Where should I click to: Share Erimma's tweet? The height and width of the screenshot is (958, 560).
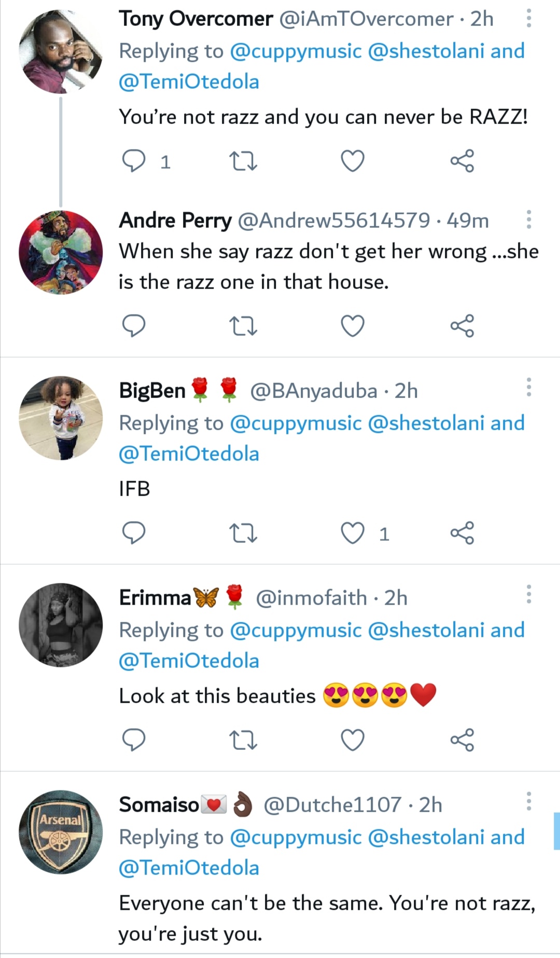(462, 740)
